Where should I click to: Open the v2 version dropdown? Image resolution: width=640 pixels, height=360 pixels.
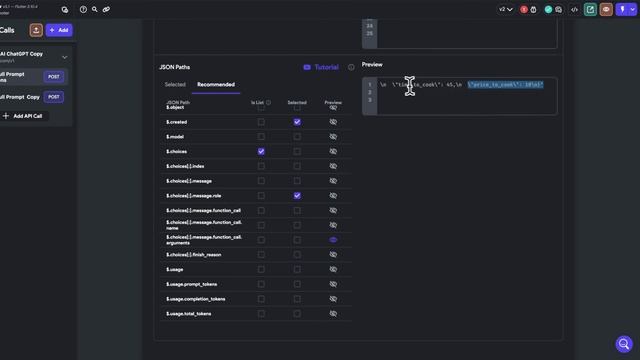click(506, 9)
